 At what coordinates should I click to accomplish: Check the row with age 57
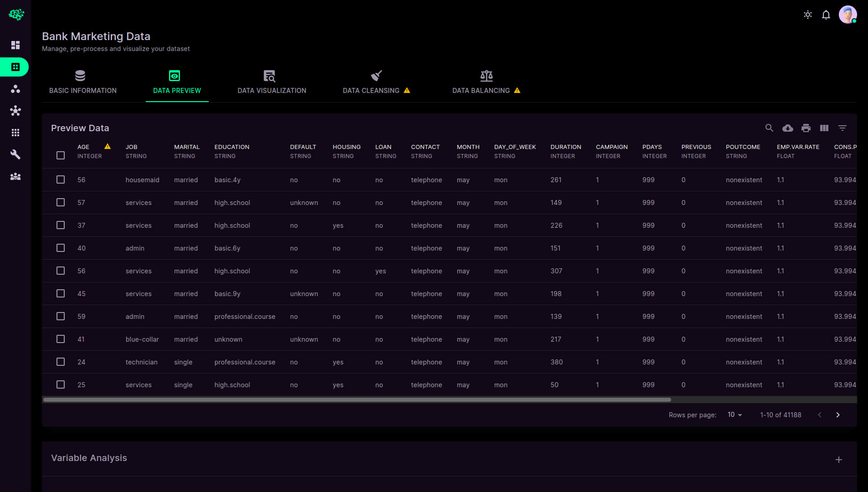click(61, 202)
